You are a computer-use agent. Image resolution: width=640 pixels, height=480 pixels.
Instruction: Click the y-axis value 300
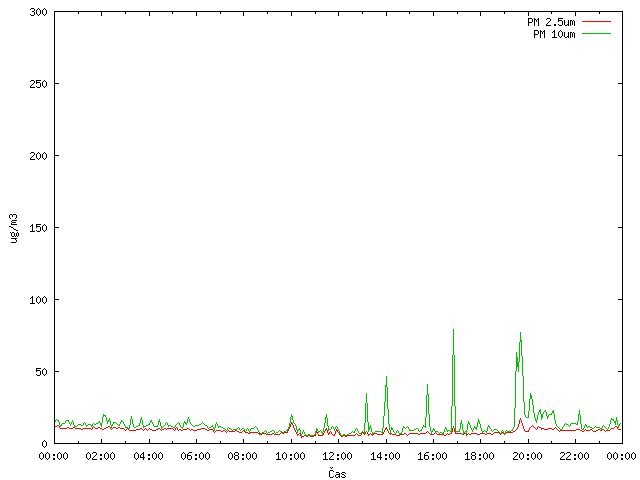click(38, 12)
